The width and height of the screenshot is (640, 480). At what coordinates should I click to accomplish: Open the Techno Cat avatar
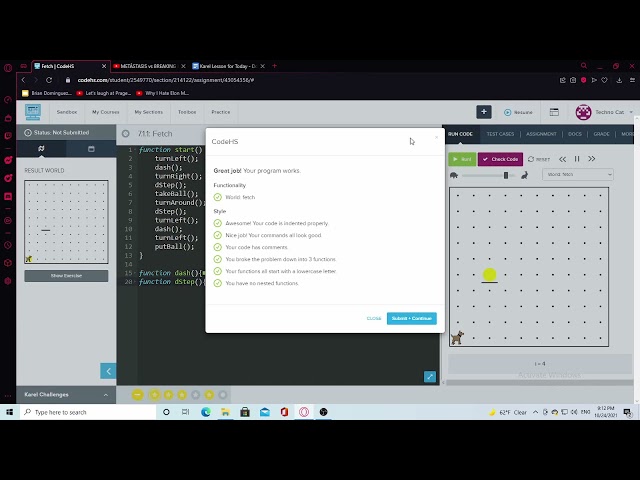point(583,112)
